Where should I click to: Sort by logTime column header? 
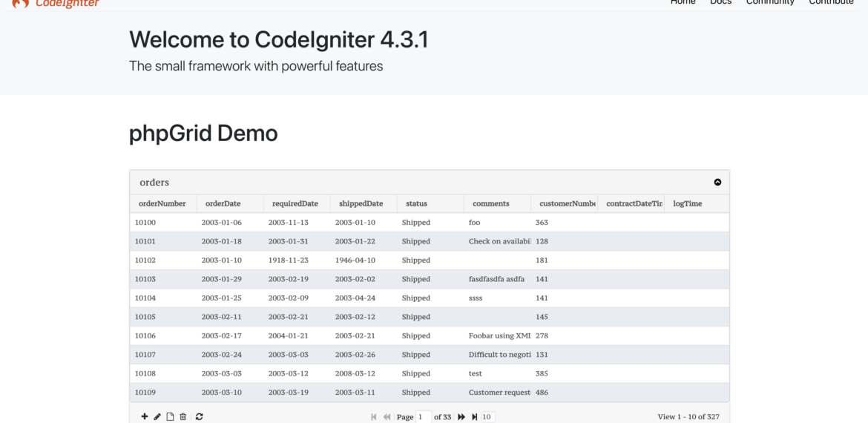(x=697, y=204)
